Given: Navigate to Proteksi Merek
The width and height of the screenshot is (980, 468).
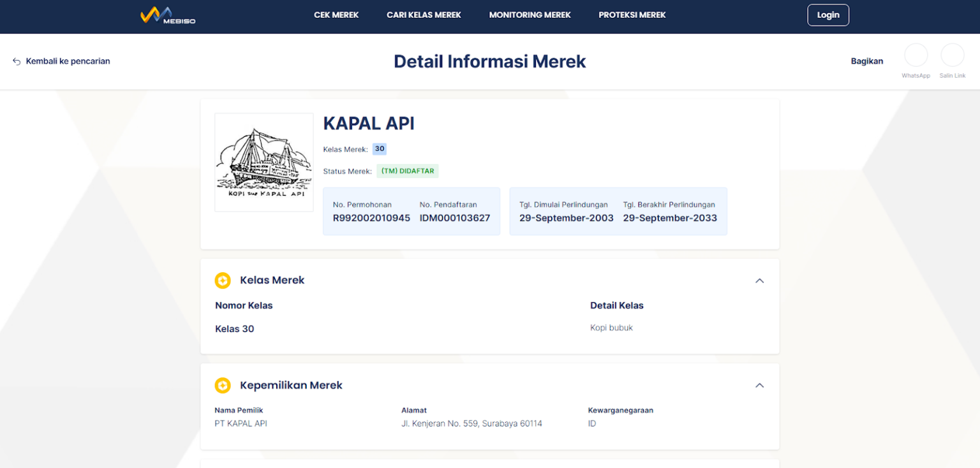Looking at the screenshot, I should click(x=632, y=15).
